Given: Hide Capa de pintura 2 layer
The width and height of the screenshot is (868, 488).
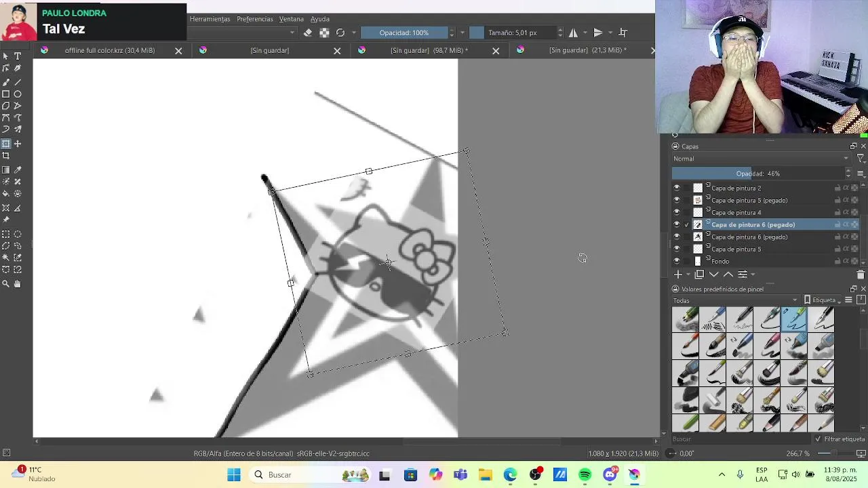Looking at the screenshot, I should coord(676,188).
